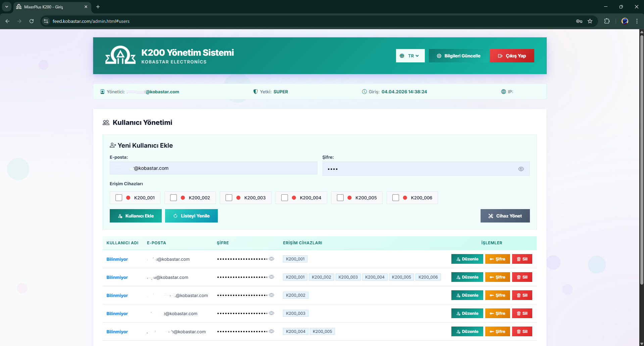
Task: Open the browser extensions icon
Action: [607, 21]
